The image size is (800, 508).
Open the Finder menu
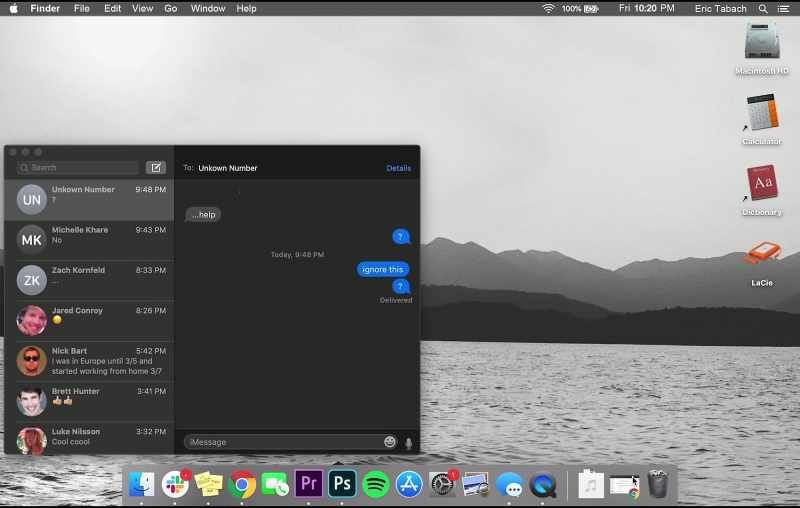coord(45,9)
